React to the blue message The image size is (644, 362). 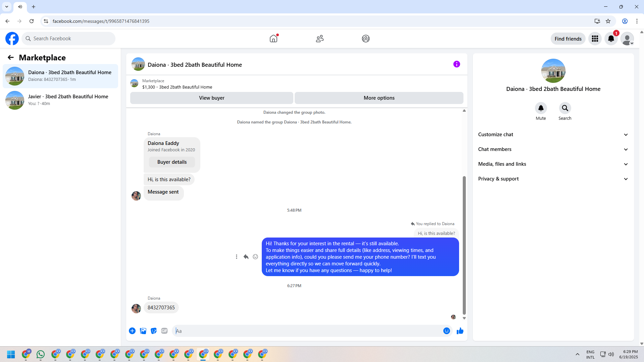255,257
